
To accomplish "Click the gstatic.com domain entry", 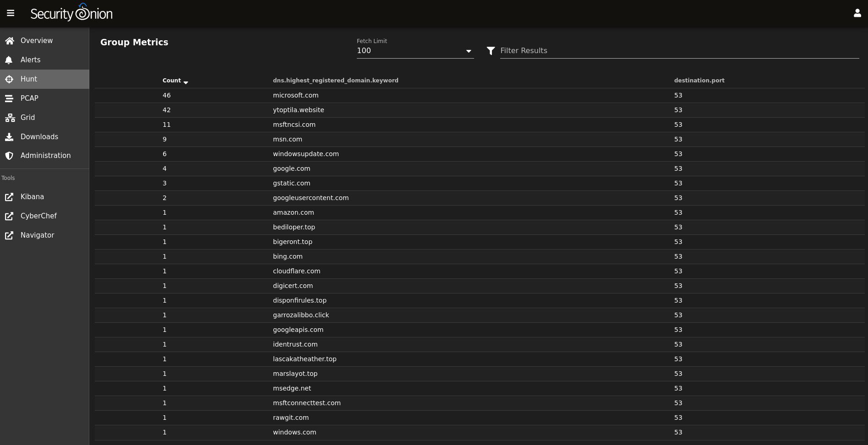I will coord(291,183).
